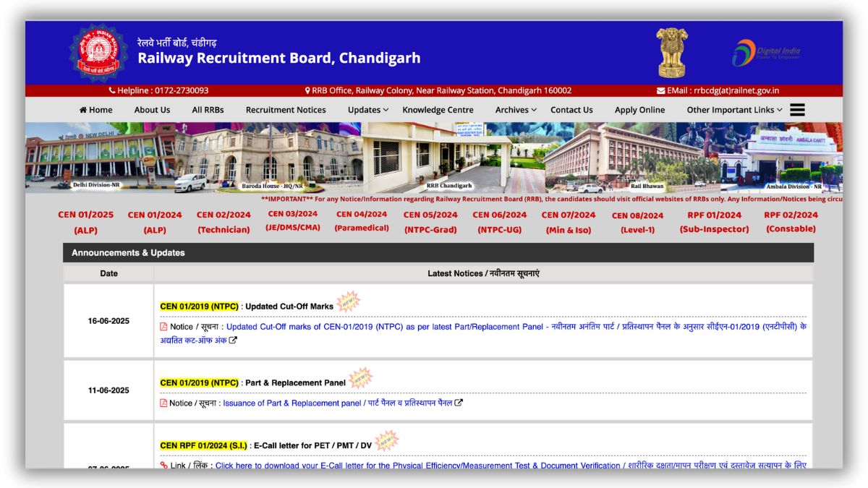The width and height of the screenshot is (868, 488).
Task: Click external link icon after cut-off notice
Action: click(233, 341)
